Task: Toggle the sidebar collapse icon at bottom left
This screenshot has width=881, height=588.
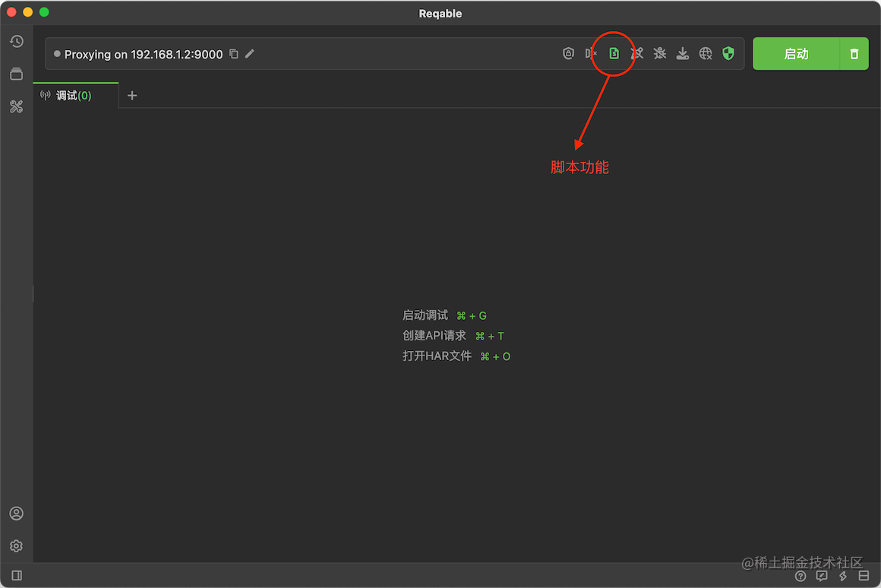Action: (x=17, y=575)
